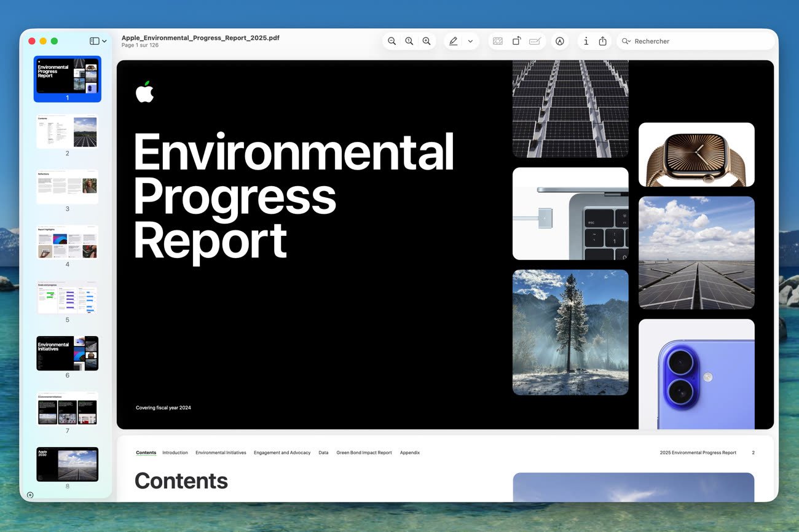799x532 pixels.
Task: Click the zoom out magnifier icon
Action: click(392, 41)
